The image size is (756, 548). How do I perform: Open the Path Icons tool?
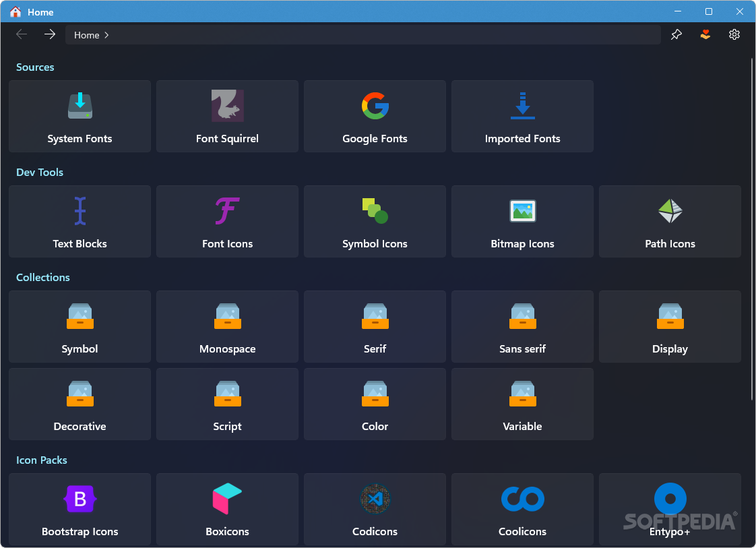coord(670,221)
